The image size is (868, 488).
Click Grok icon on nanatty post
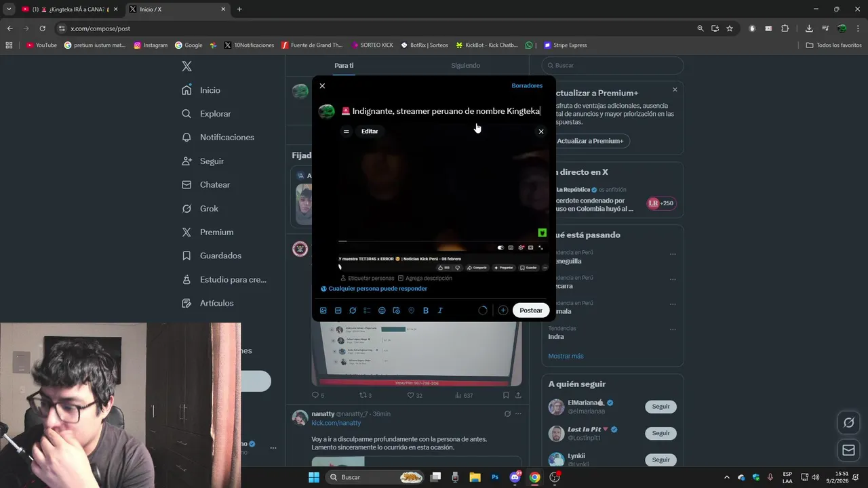click(x=507, y=414)
